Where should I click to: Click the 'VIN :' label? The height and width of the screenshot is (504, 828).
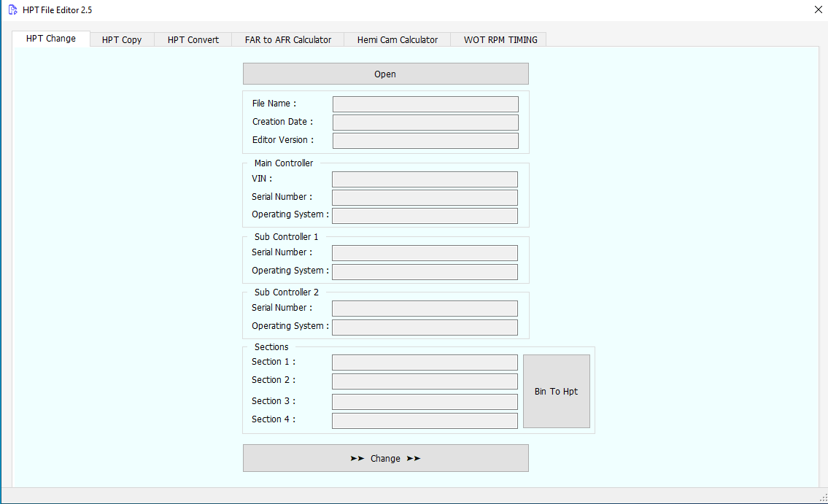pyautogui.click(x=262, y=179)
